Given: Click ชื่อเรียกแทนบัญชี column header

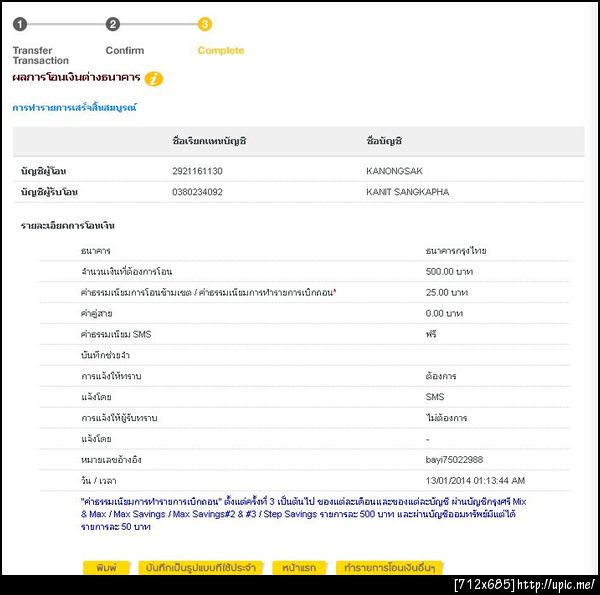Looking at the screenshot, I should [x=209, y=141].
